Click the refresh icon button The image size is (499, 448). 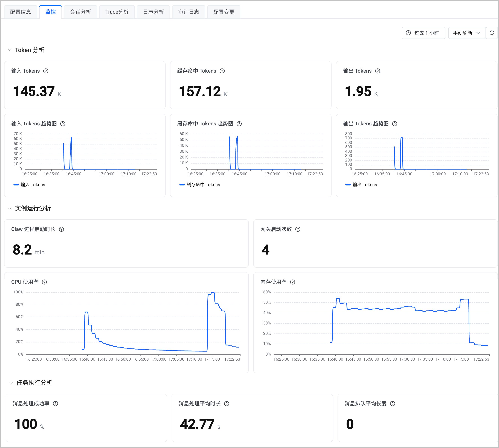coord(492,33)
